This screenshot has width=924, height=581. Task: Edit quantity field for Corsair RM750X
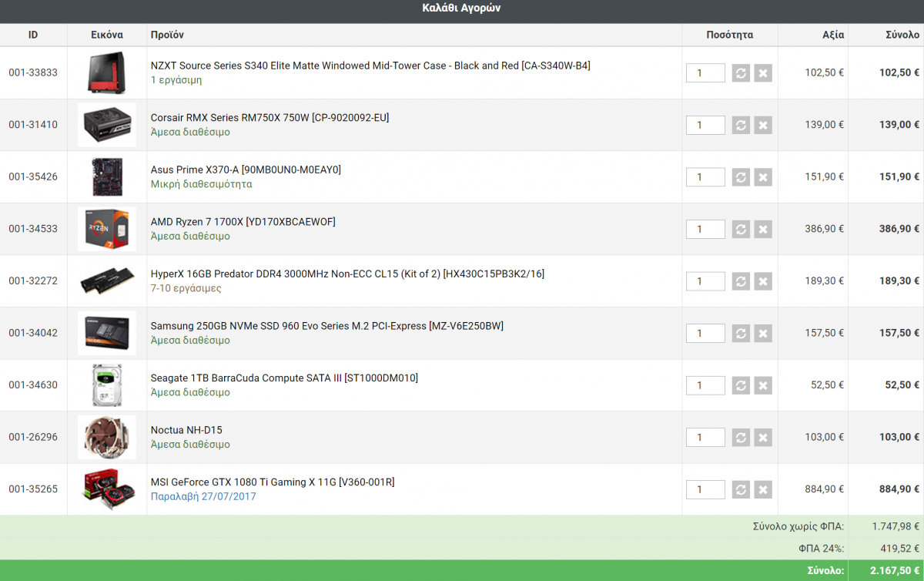tap(705, 125)
